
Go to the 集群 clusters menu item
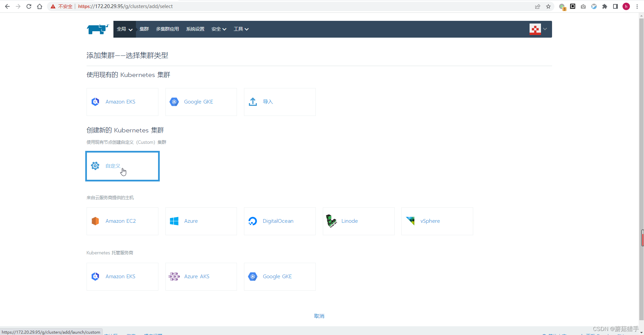point(144,29)
